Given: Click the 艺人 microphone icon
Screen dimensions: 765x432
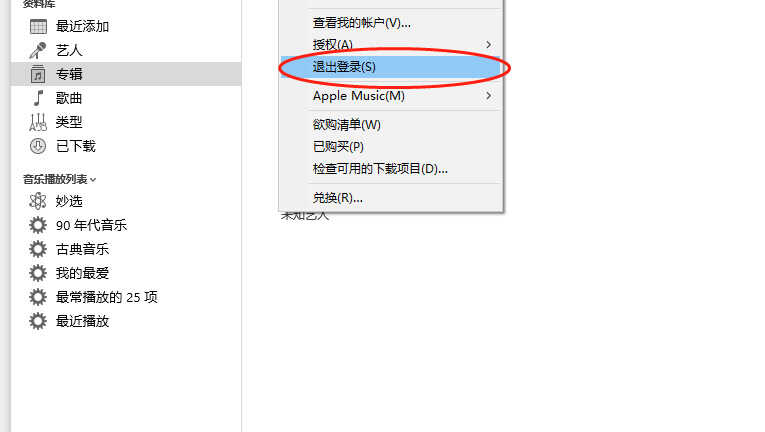Looking at the screenshot, I should point(38,50).
